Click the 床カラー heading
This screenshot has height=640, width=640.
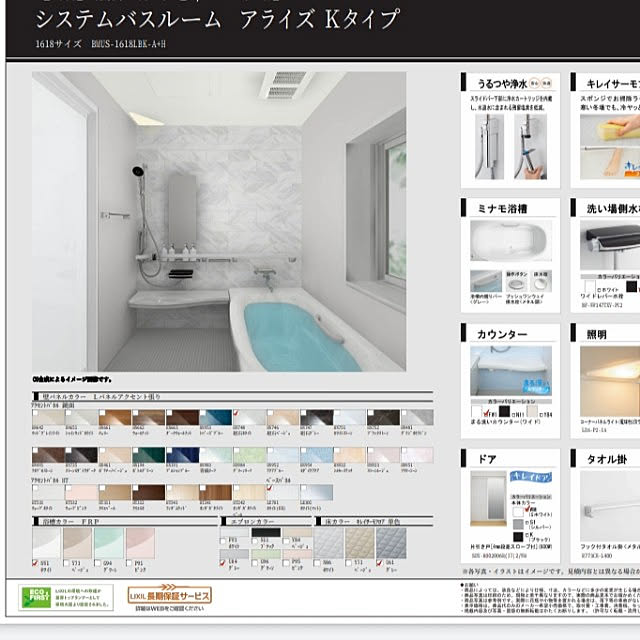[x=362, y=522]
